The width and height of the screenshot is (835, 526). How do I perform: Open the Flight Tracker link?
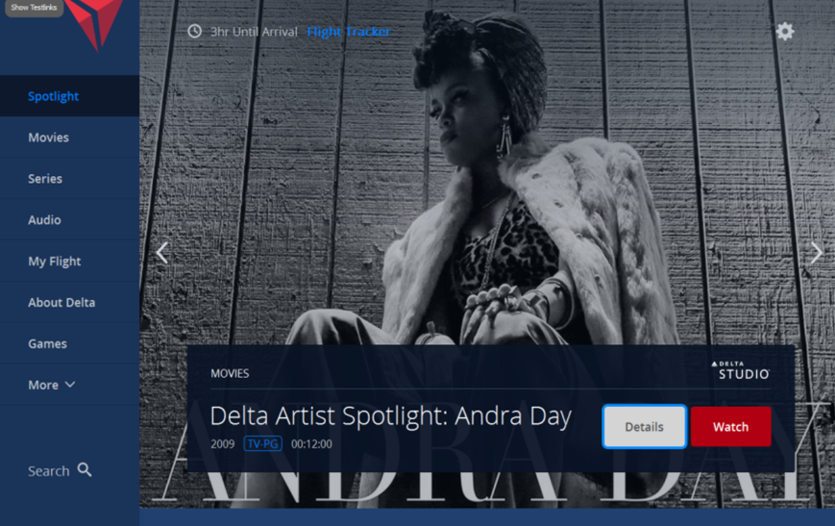tap(348, 32)
